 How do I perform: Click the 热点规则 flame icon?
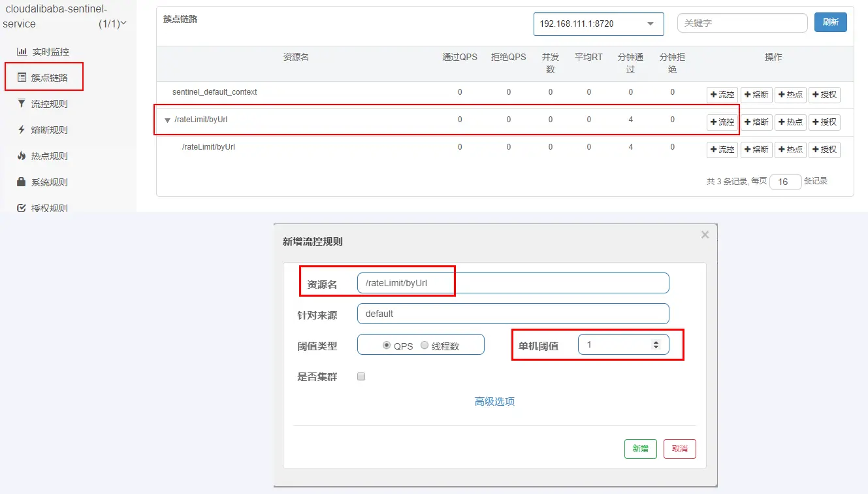coord(22,156)
